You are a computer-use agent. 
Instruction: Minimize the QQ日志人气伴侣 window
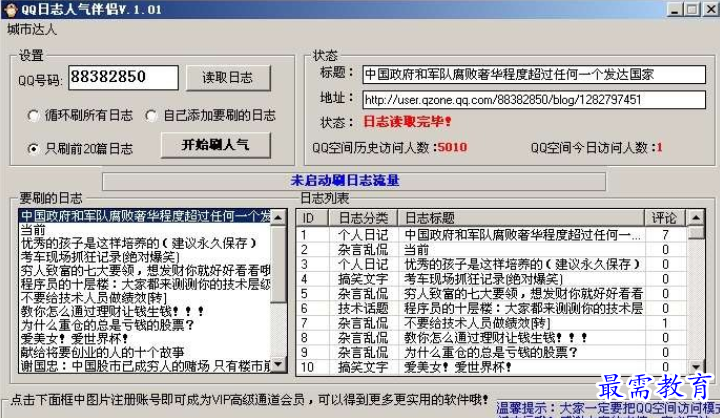pyautogui.click(x=674, y=9)
